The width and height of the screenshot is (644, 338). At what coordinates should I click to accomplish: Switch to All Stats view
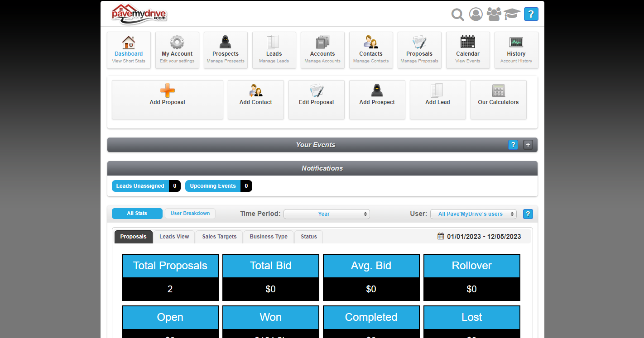(x=137, y=214)
